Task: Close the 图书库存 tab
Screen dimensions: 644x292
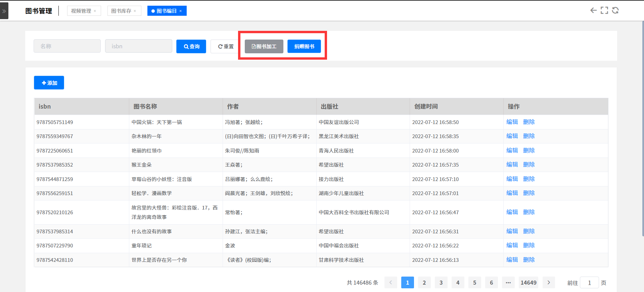Action: [135, 11]
